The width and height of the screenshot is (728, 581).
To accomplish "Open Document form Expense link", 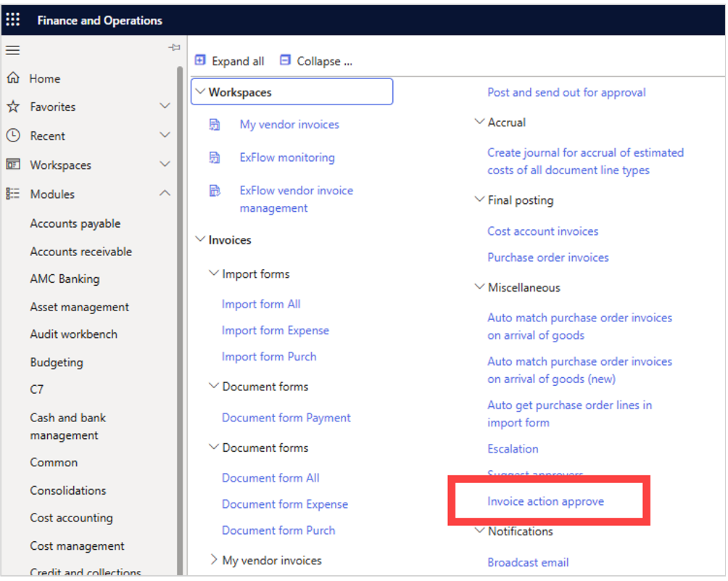I will tap(285, 504).
